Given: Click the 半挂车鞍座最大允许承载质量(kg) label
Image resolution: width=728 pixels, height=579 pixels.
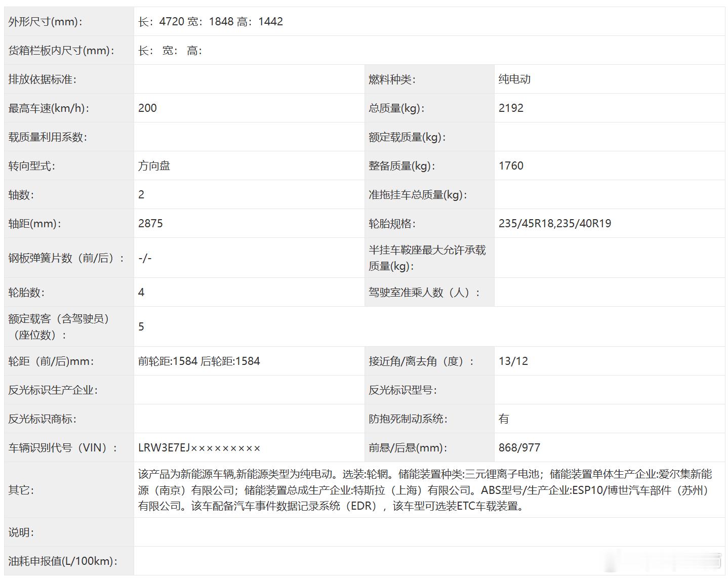Looking at the screenshot, I should 427,258.
